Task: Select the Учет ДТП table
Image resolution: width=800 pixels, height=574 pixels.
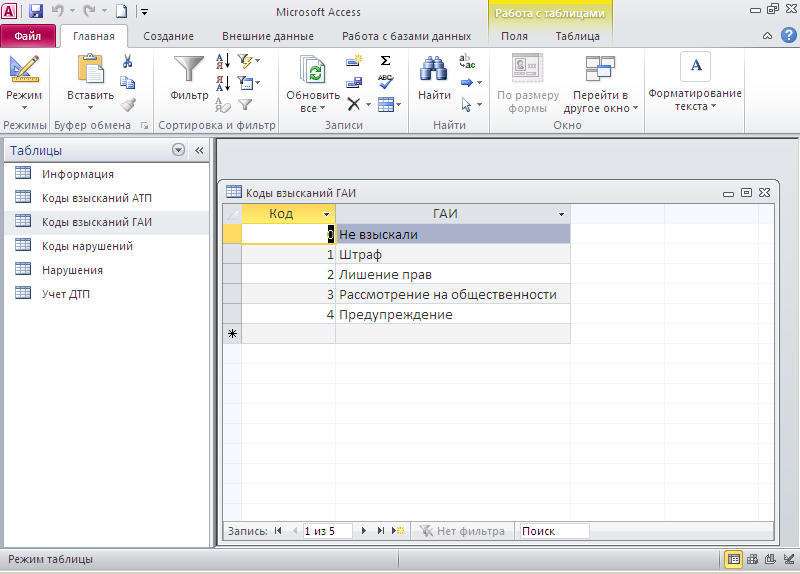Action: (107, 294)
